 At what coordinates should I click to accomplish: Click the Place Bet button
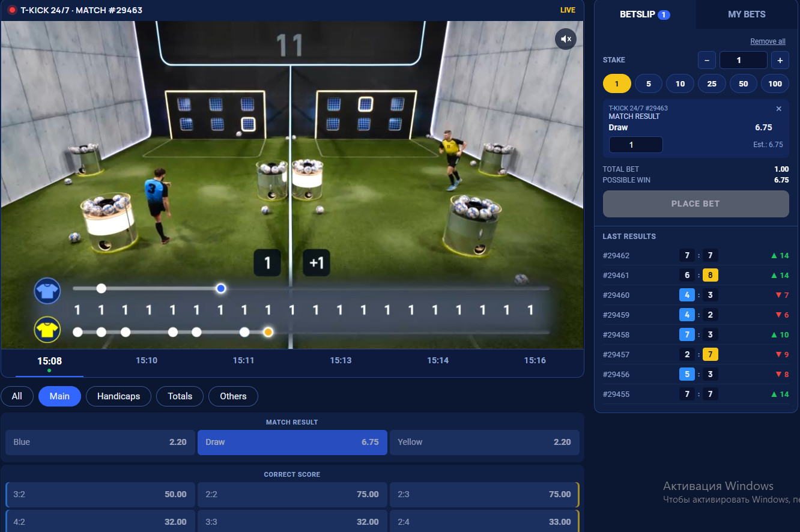click(695, 204)
